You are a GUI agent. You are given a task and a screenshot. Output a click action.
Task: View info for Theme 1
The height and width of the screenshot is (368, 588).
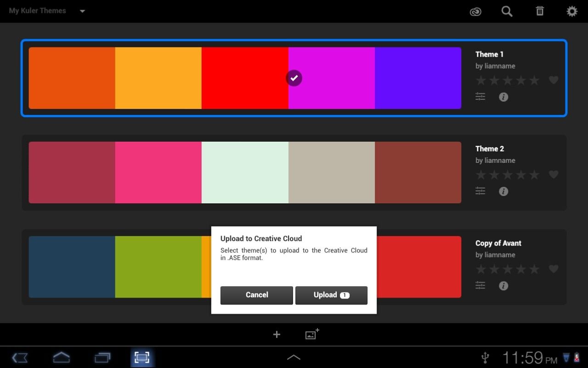(x=503, y=97)
